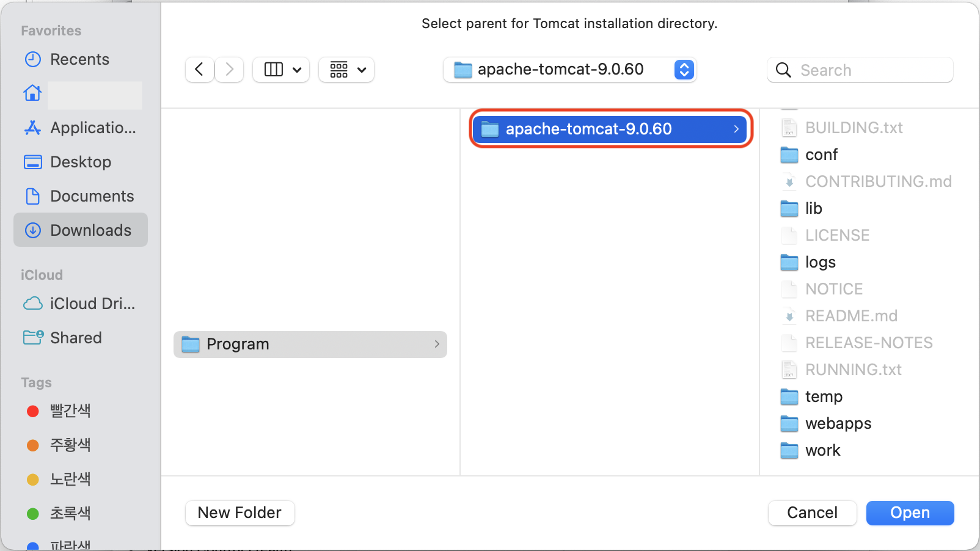The height and width of the screenshot is (551, 980).
Task: Open iCloud Drive in the sidebar
Action: (x=81, y=304)
